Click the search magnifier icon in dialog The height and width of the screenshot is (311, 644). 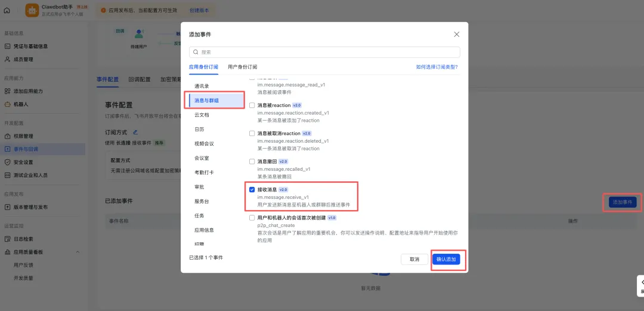click(196, 53)
